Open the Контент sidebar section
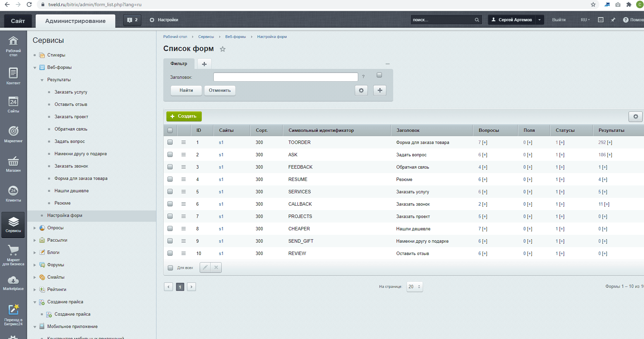 tap(13, 76)
